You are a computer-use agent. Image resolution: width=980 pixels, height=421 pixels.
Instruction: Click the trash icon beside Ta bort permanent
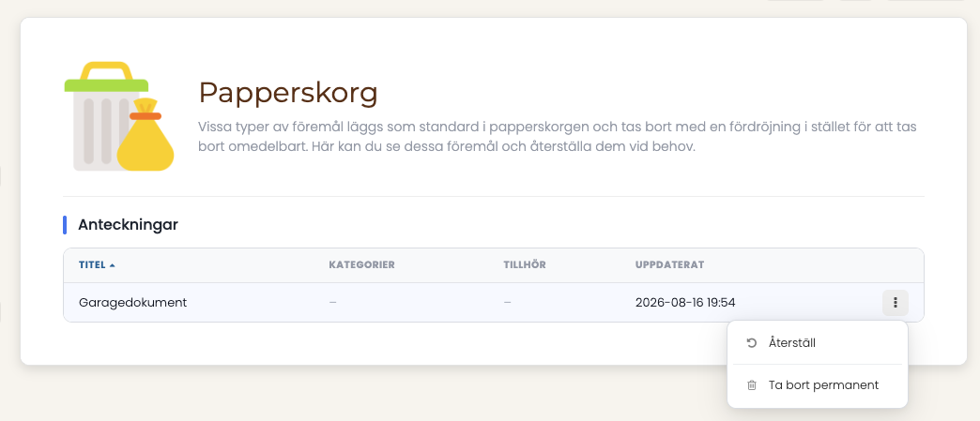(752, 385)
